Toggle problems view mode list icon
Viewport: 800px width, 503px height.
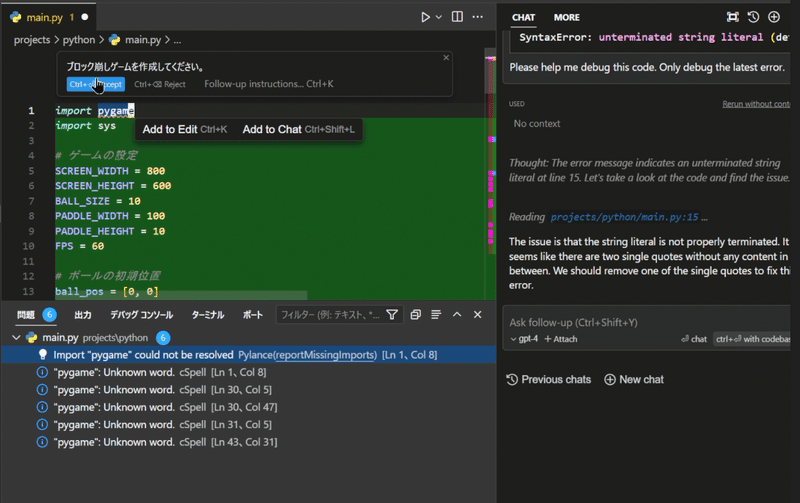pos(436,315)
